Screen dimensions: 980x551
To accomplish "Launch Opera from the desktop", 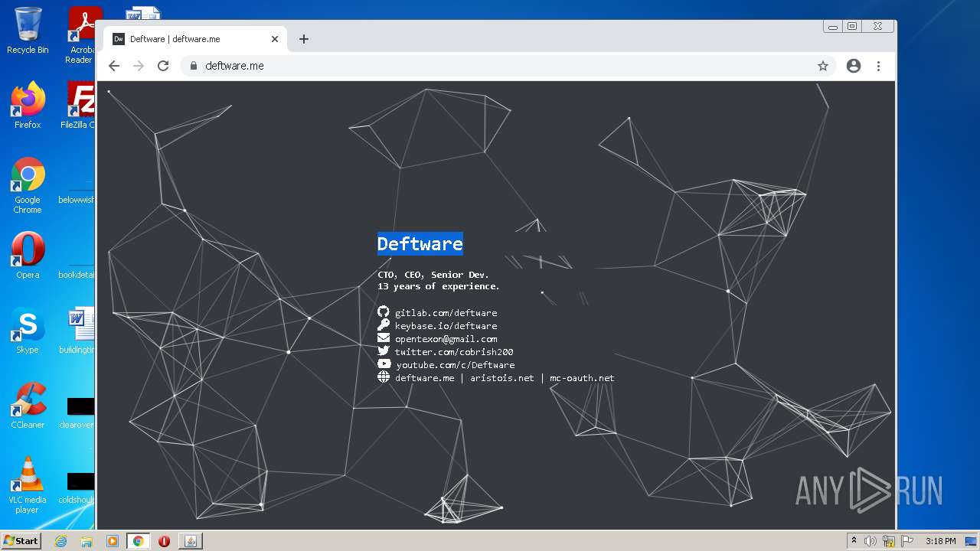I will tap(28, 256).
